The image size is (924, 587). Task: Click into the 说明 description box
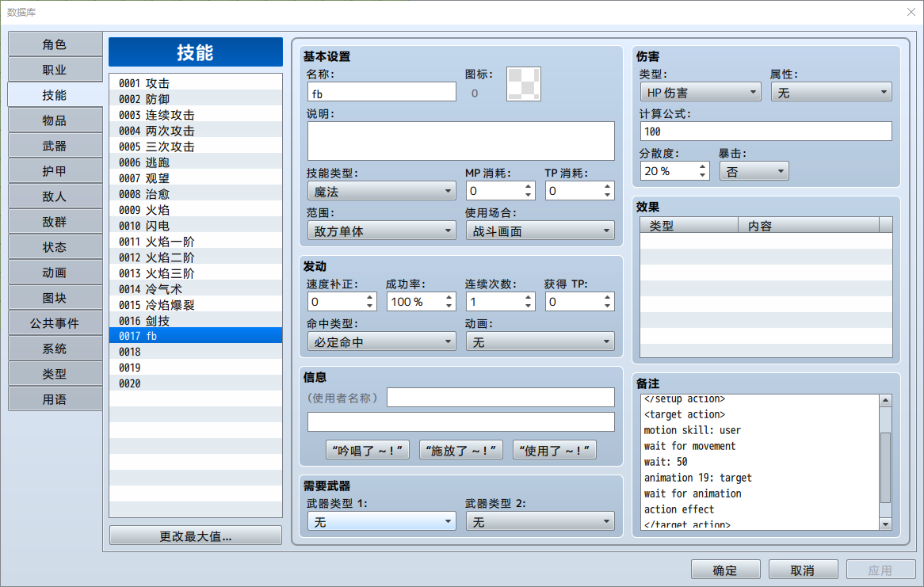tap(461, 142)
